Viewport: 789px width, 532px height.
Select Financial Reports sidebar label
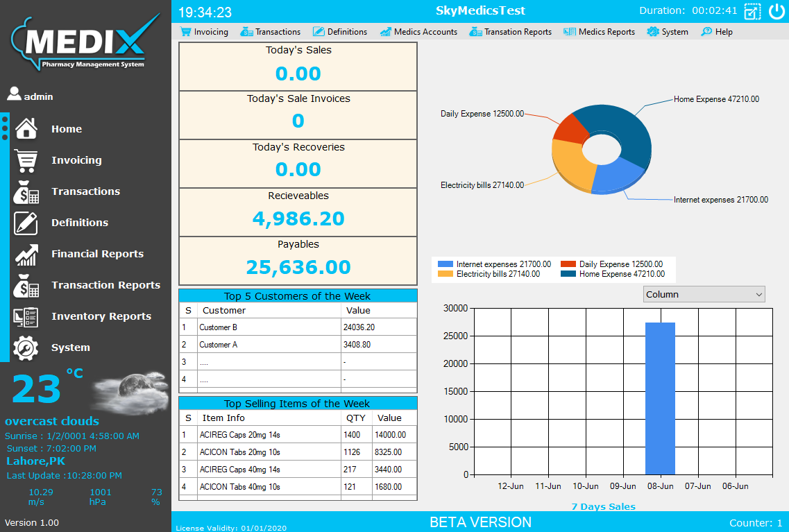point(97,254)
